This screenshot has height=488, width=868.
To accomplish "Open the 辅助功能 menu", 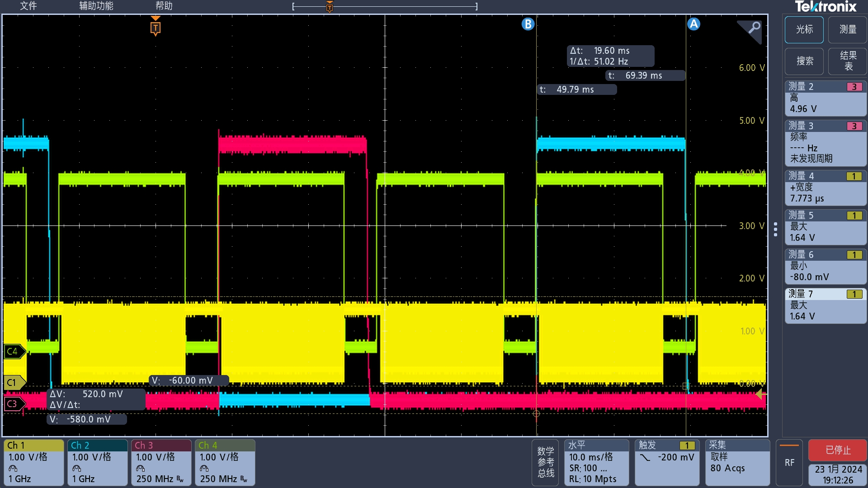I will coord(96,6).
